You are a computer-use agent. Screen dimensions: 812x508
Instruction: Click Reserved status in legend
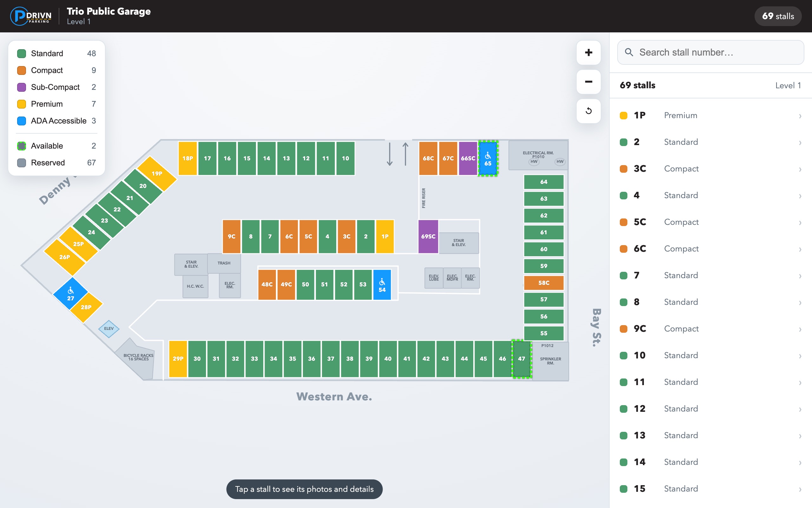point(56,163)
